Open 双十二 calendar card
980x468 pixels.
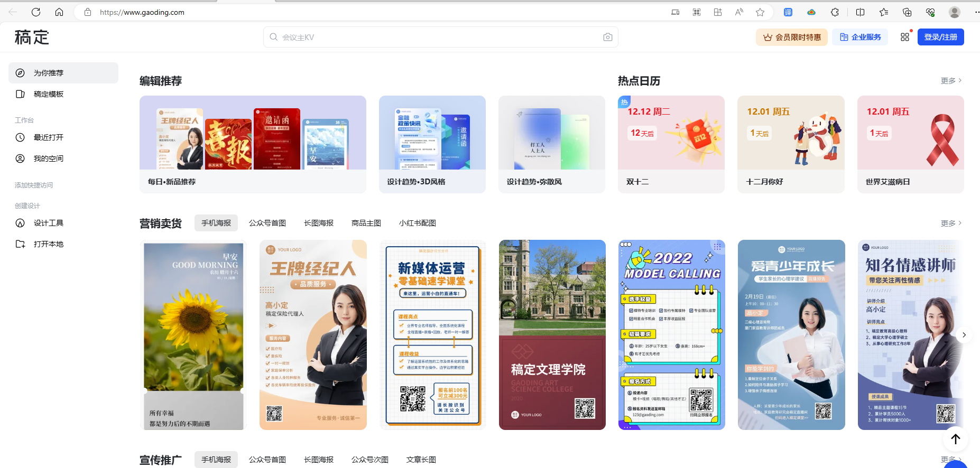tap(671, 144)
